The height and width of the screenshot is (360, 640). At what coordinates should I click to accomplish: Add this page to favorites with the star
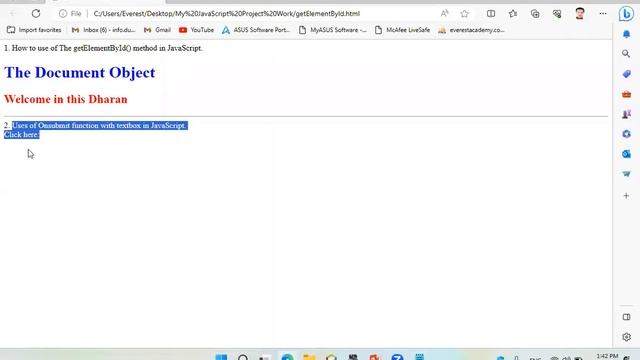click(x=464, y=13)
